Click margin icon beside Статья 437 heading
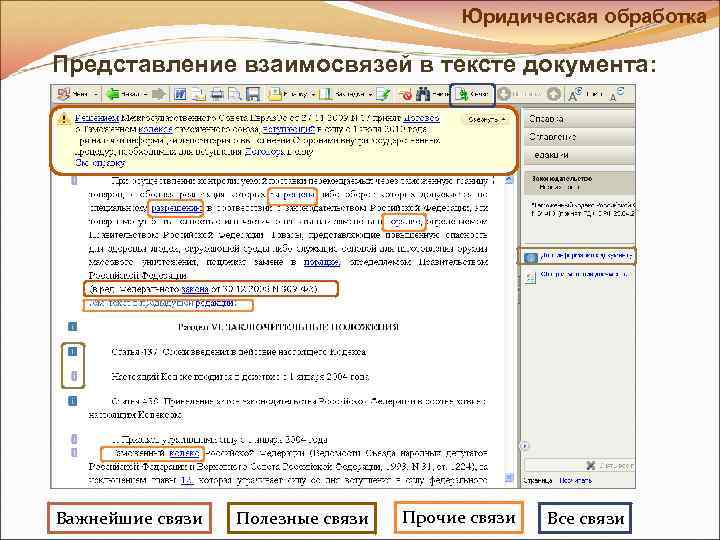The height and width of the screenshot is (540, 720). pyautogui.click(x=73, y=351)
